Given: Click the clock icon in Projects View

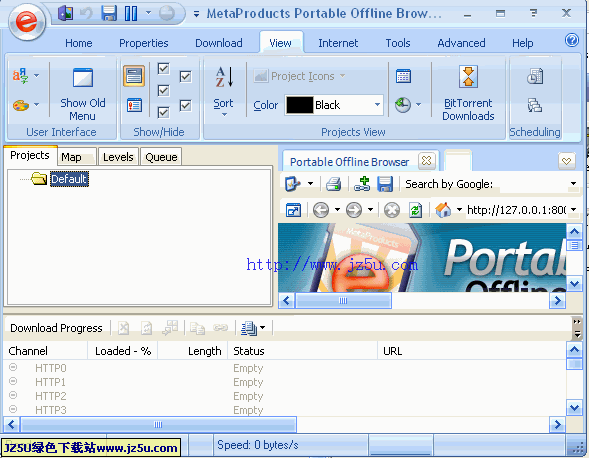Looking at the screenshot, I should pyautogui.click(x=403, y=105).
